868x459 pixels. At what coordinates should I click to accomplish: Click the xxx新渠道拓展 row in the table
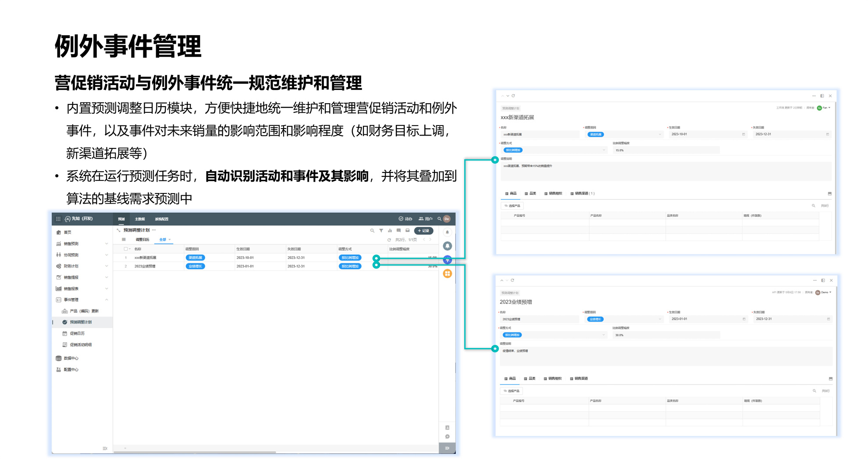tap(276, 258)
